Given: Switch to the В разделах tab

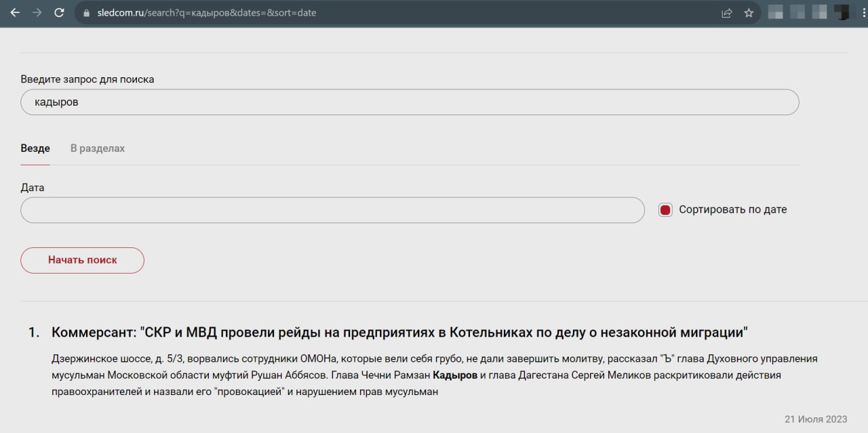Looking at the screenshot, I should coord(98,148).
